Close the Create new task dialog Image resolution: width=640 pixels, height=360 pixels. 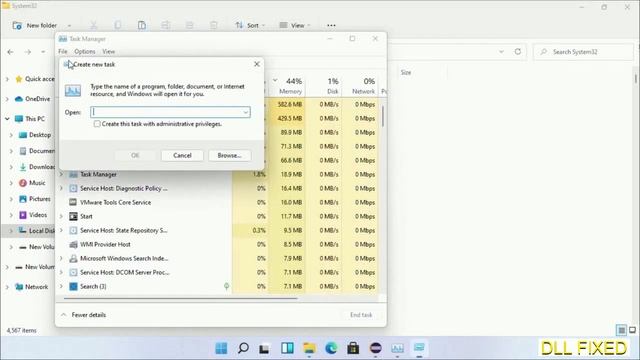257,64
